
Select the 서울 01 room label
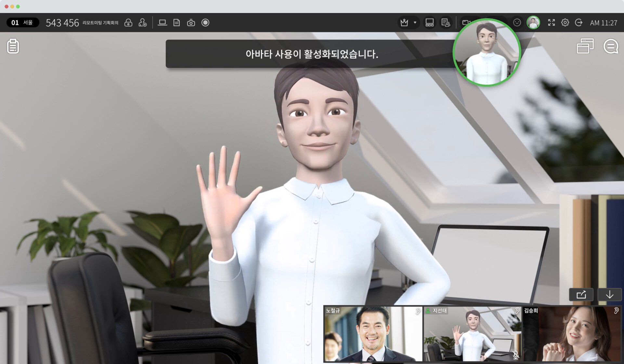[x=23, y=22]
